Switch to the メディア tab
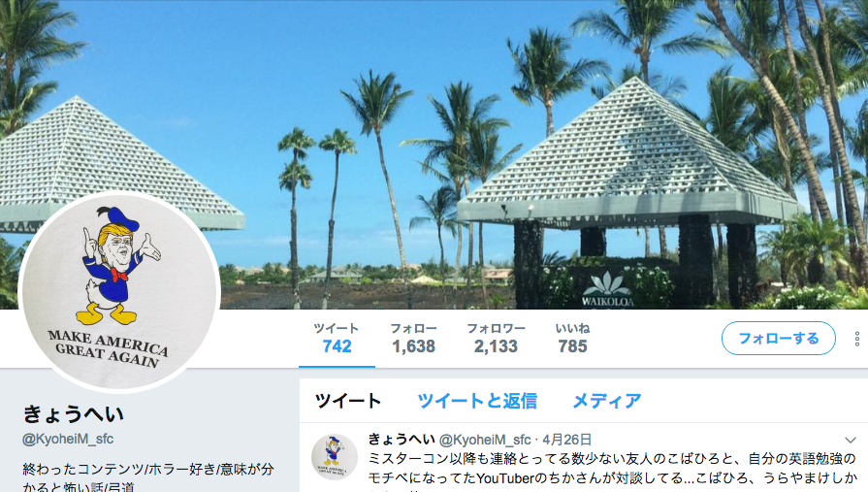 [607, 401]
